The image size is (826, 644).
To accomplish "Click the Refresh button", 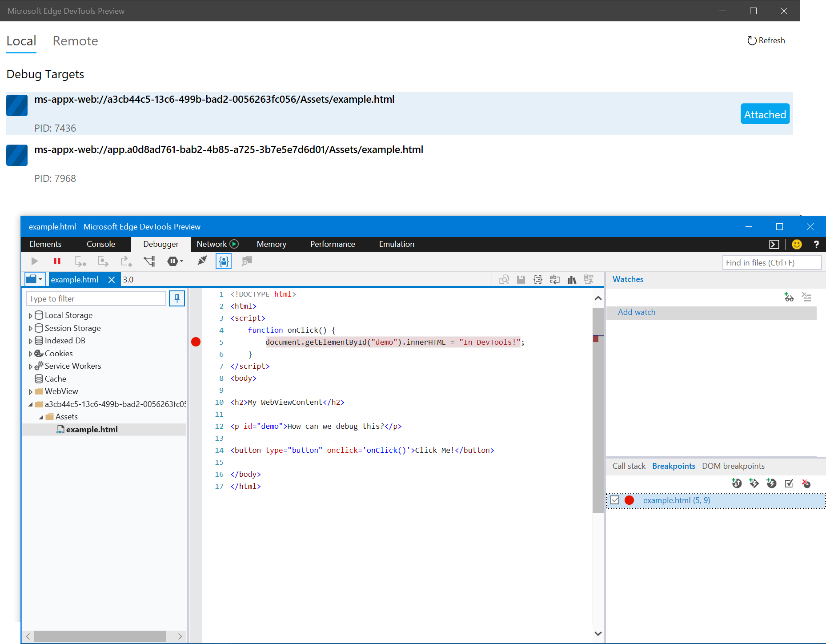I will pyautogui.click(x=766, y=40).
